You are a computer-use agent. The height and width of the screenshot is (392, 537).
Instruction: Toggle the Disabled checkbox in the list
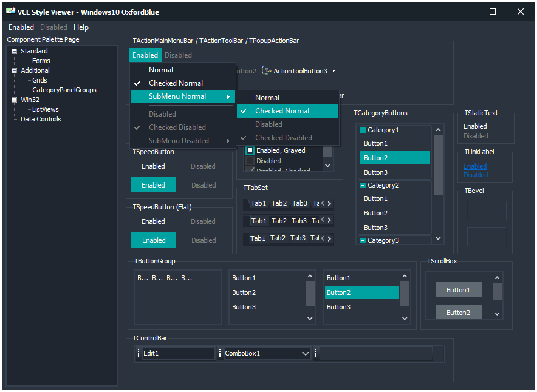[250, 161]
